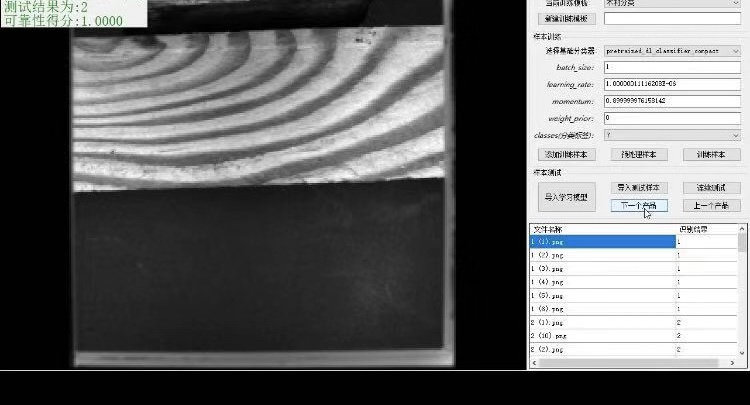Screen dimensions: 750x405
Task: Click the 训练样本 button
Action: pos(711,154)
